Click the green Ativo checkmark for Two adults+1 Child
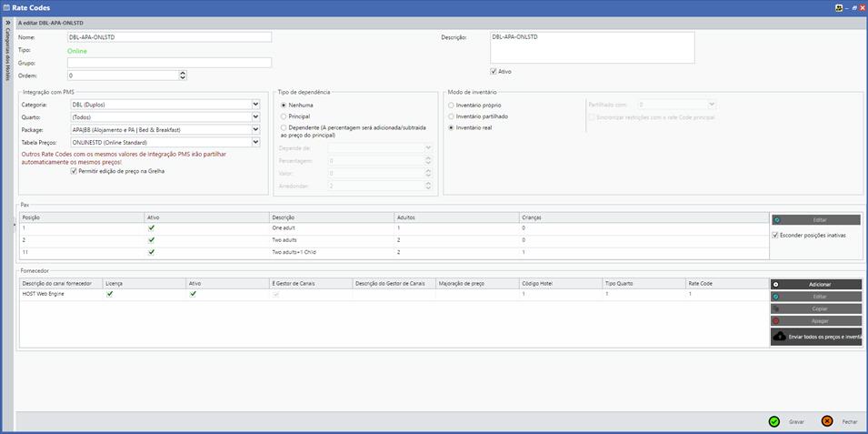The height and width of the screenshot is (434, 868). tap(152, 251)
